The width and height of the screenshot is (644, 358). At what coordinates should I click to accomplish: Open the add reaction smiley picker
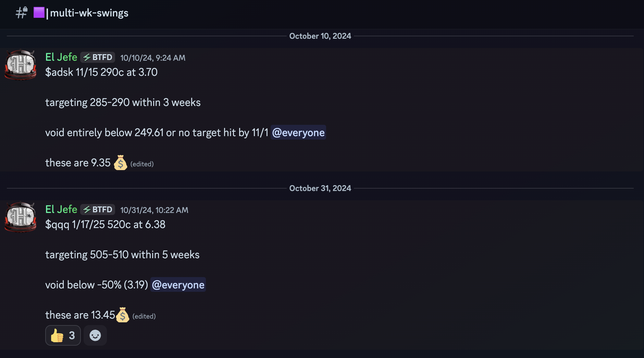click(x=95, y=335)
